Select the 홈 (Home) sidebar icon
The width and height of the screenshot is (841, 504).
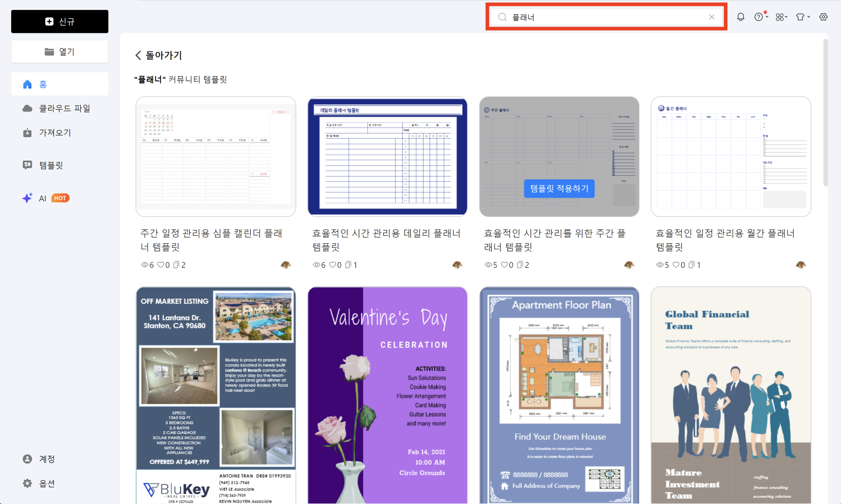coord(28,84)
